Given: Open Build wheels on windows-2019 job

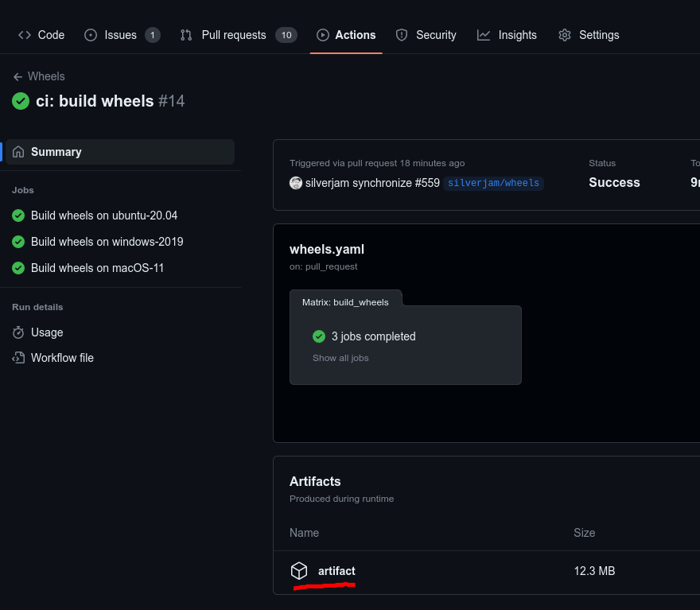Looking at the screenshot, I should (107, 242).
